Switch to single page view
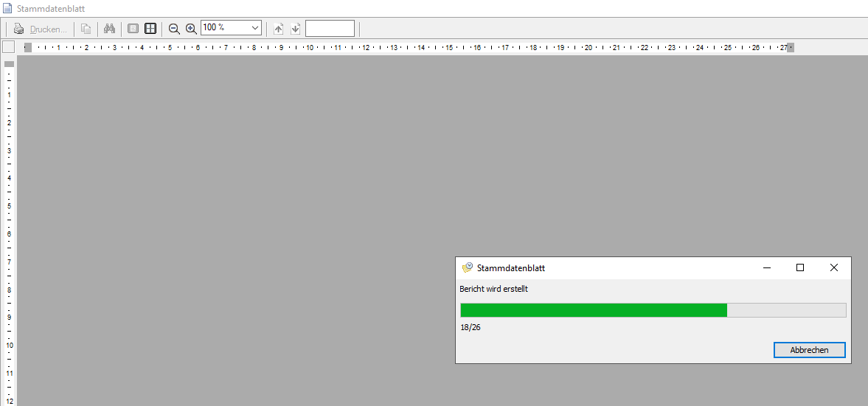 tap(133, 29)
